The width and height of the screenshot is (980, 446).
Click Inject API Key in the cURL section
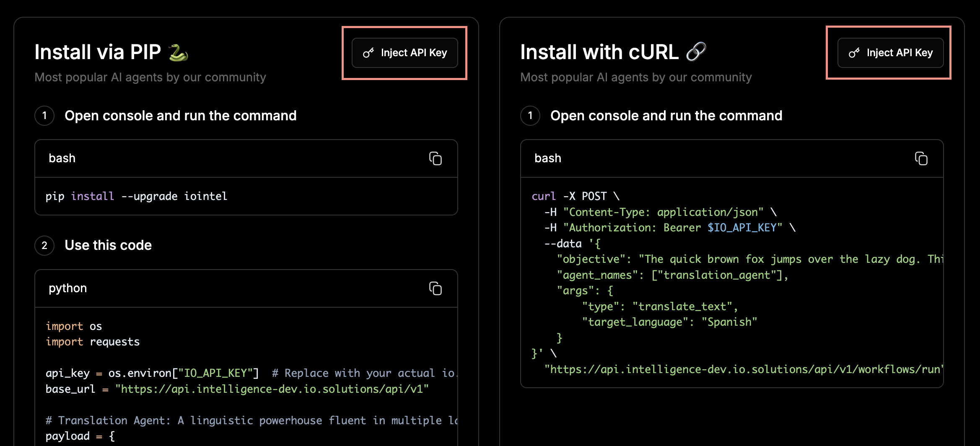tap(890, 53)
